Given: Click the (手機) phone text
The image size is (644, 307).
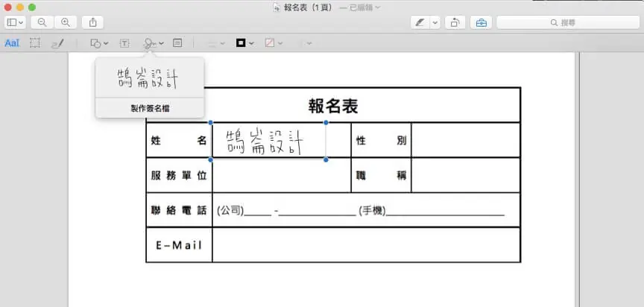Looking at the screenshot, I should [x=372, y=211].
